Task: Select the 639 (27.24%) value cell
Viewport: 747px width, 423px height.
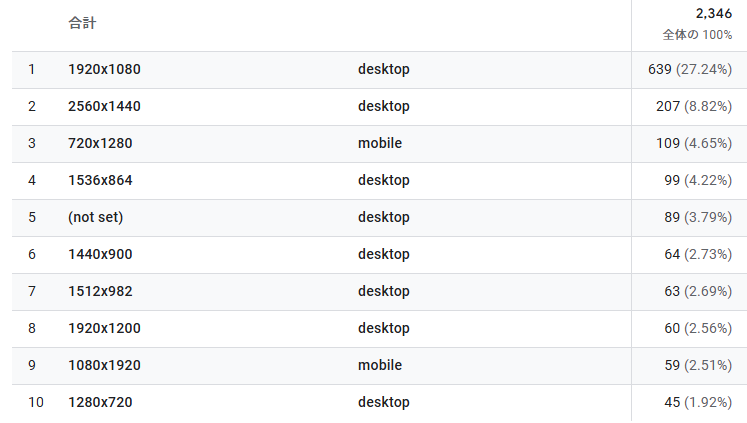Action: pos(690,70)
